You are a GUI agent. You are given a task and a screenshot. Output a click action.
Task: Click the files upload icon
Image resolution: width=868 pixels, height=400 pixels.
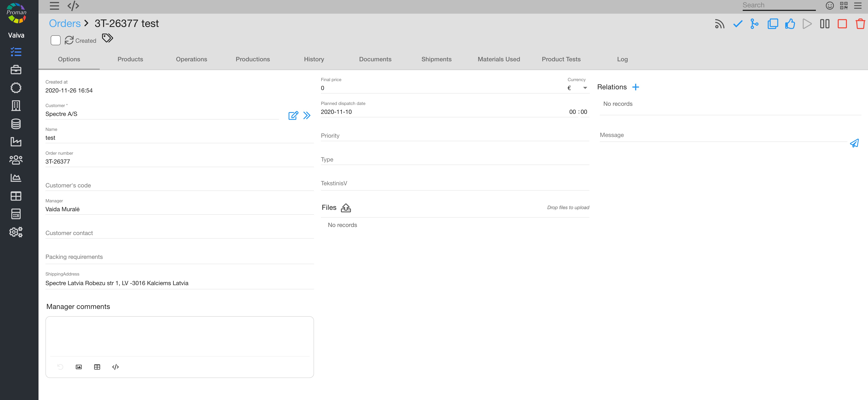pyautogui.click(x=346, y=208)
